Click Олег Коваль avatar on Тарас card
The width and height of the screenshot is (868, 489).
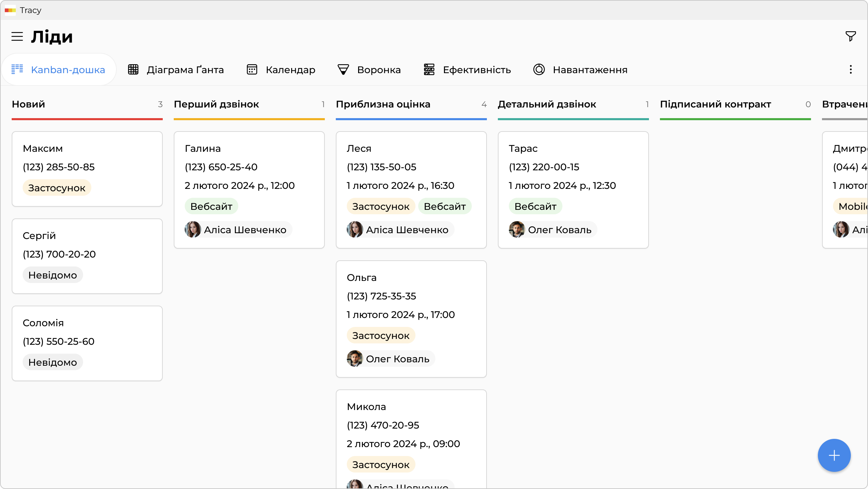click(517, 229)
